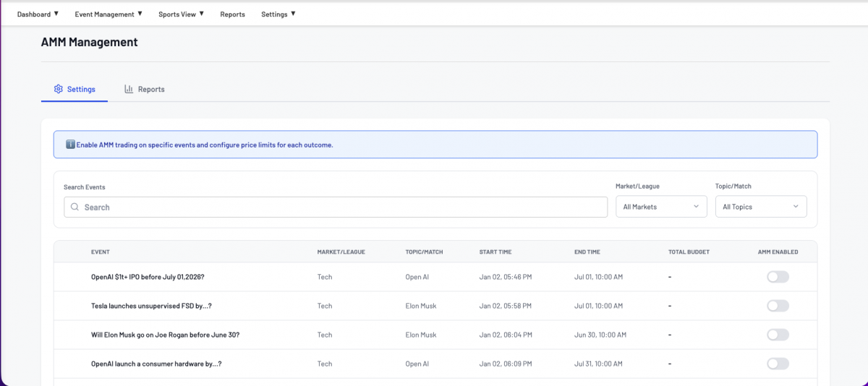Open the Dashboard dropdown menu

tap(38, 14)
